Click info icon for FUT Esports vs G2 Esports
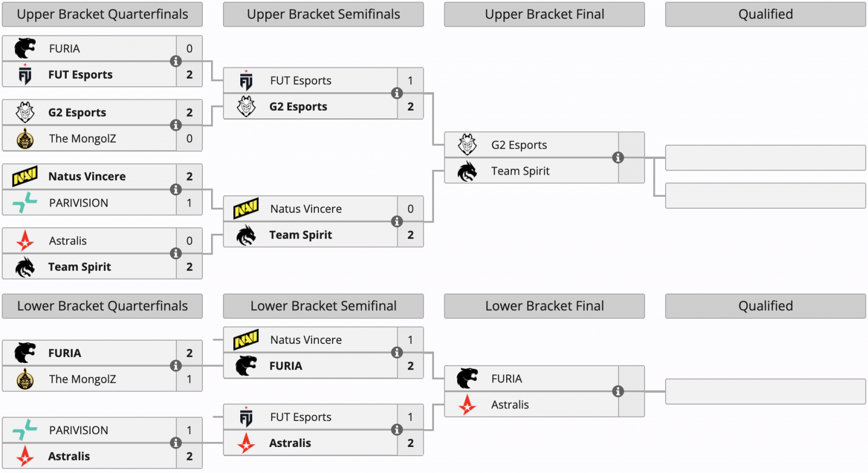 [397, 93]
